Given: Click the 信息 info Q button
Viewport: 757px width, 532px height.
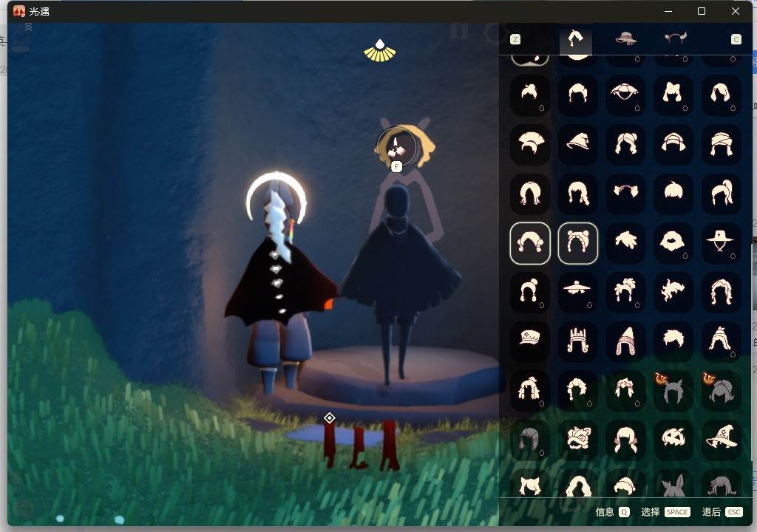Looking at the screenshot, I should click(613, 512).
